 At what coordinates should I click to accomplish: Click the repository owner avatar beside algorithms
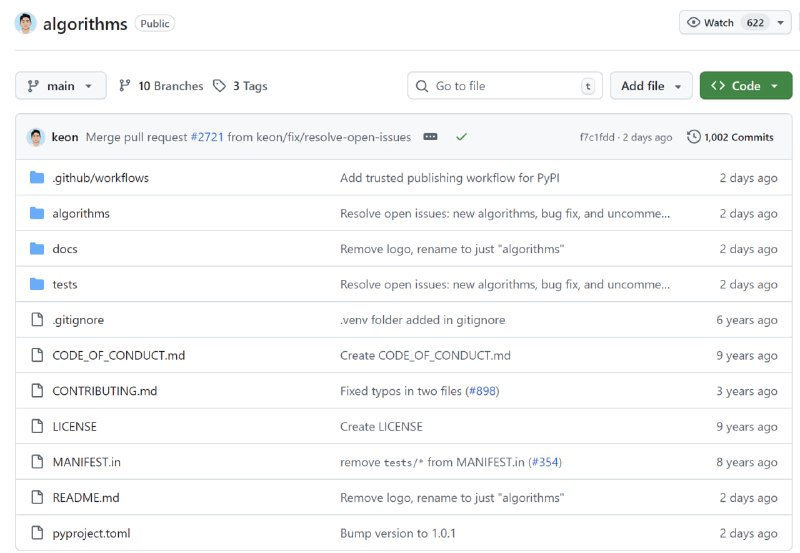pos(25,23)
